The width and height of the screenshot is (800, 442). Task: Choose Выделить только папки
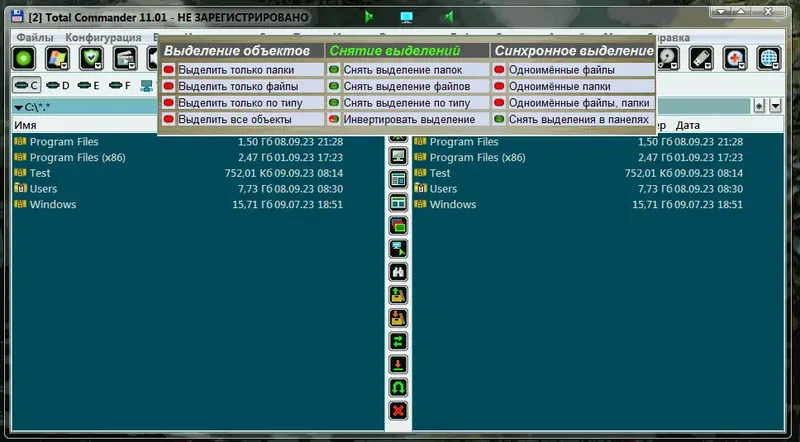(x=243, y=69)
